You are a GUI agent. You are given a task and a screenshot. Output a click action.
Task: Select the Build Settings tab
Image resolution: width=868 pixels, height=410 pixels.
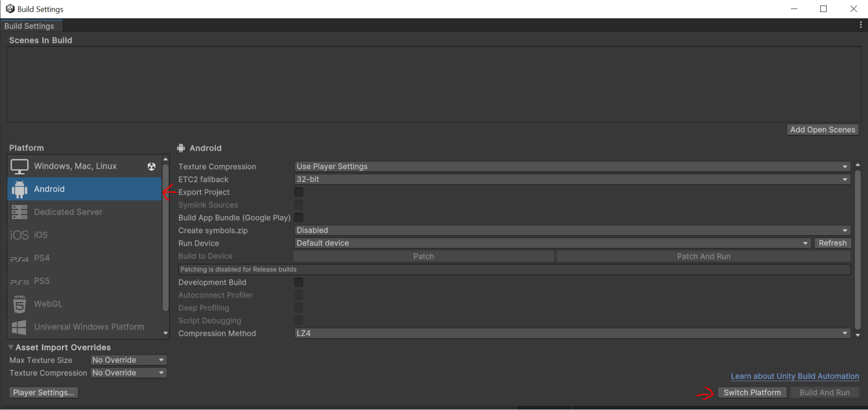pos(30,26)
